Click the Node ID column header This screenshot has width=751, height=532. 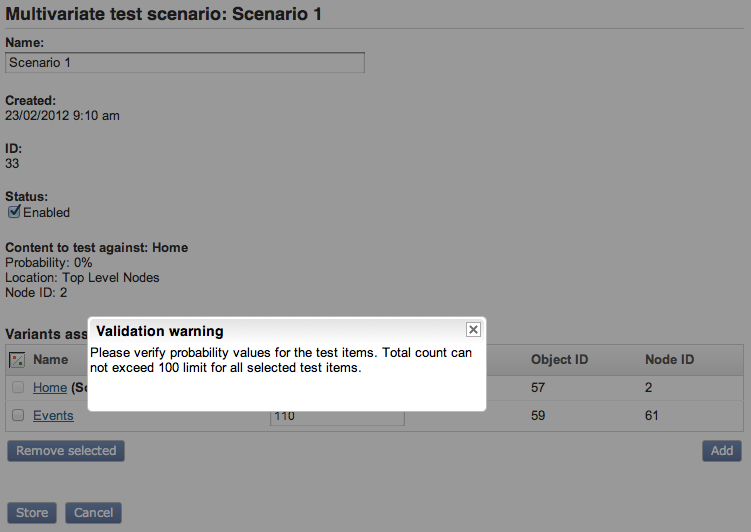(669, 360)
